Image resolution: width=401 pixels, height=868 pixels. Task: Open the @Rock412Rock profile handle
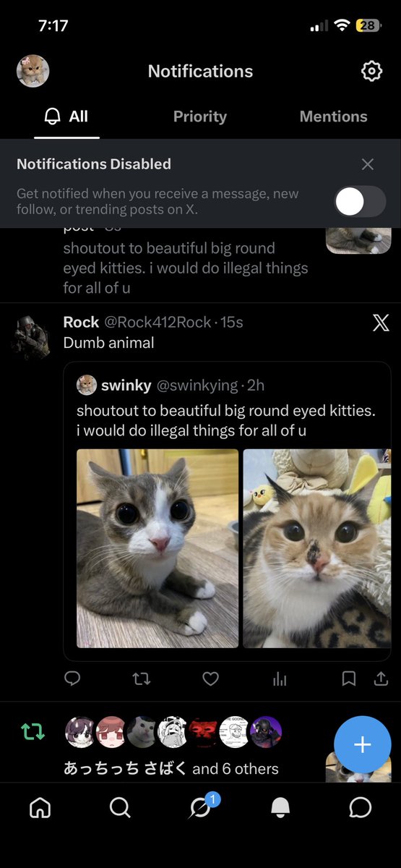[x=158, y=322]
